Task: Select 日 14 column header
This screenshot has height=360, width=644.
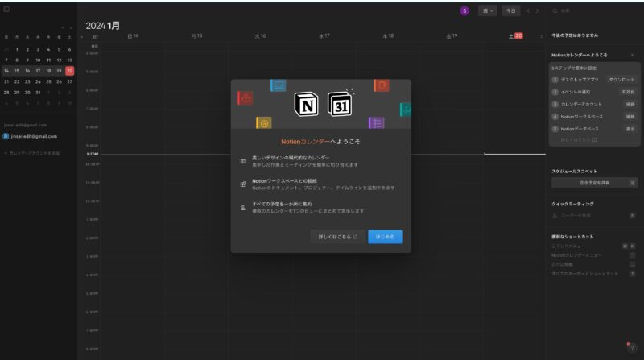Action: point(133,36)
